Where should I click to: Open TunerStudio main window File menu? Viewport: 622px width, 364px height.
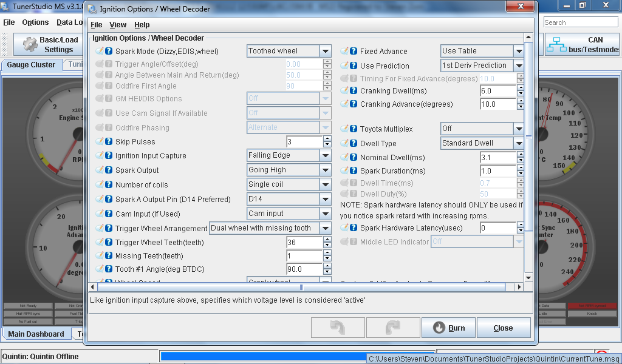[x=9, y=22]
